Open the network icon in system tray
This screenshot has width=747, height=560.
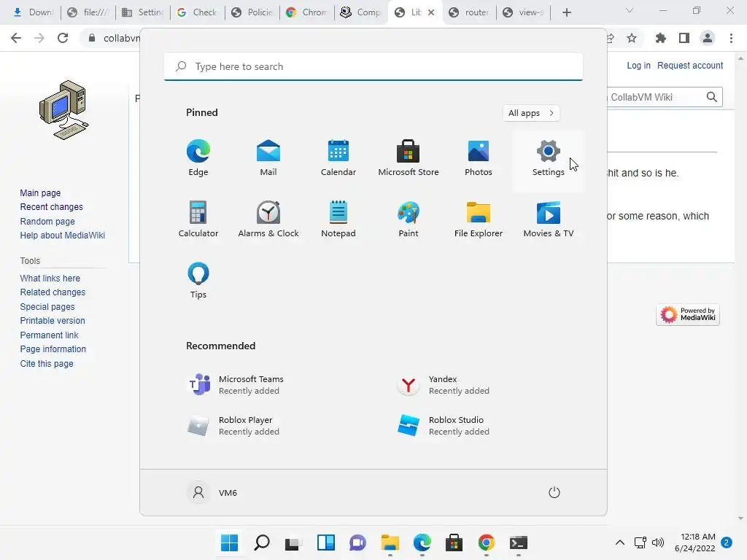(640, 542)
